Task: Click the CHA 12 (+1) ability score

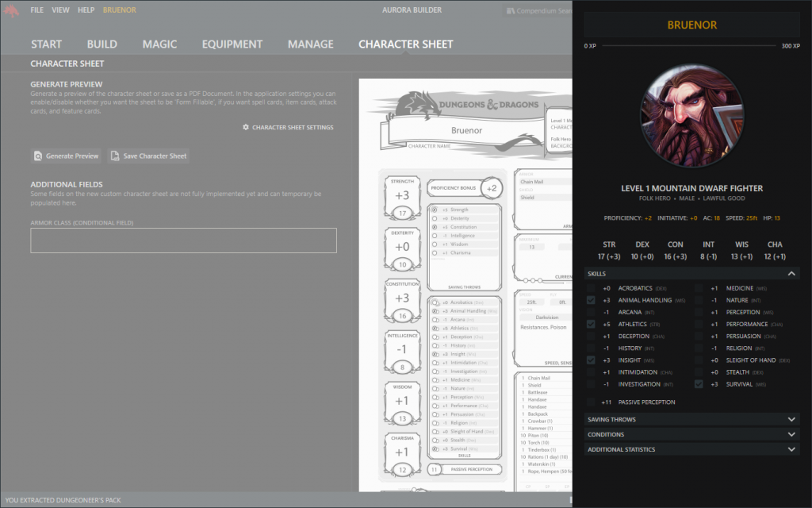Action: click(x=775, y=250)
